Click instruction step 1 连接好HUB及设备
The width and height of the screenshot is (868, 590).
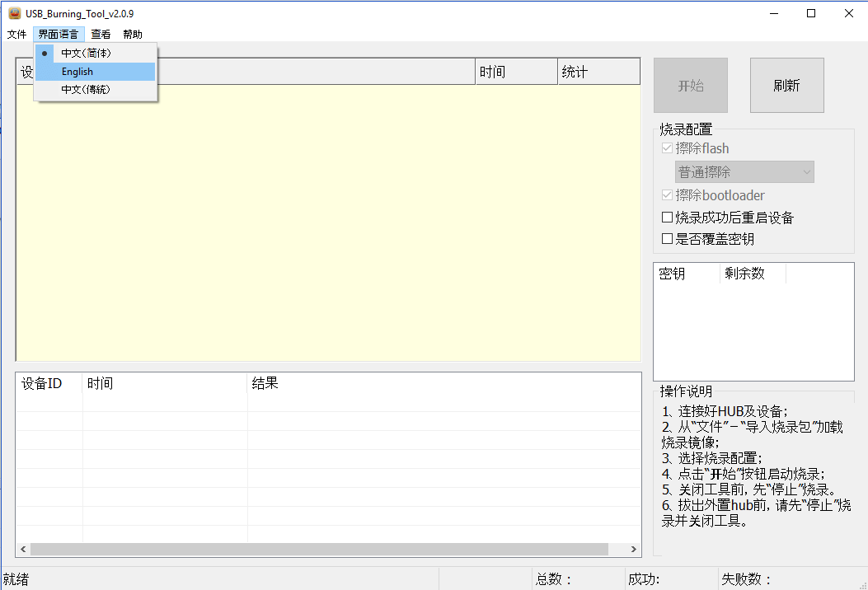click(x=725, y=411)
